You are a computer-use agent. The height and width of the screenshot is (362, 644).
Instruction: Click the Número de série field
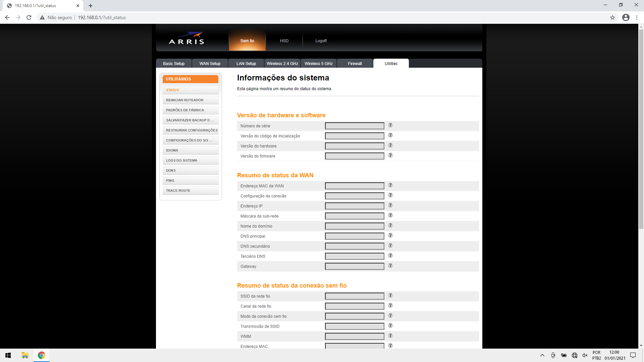[x=355, y=126]
